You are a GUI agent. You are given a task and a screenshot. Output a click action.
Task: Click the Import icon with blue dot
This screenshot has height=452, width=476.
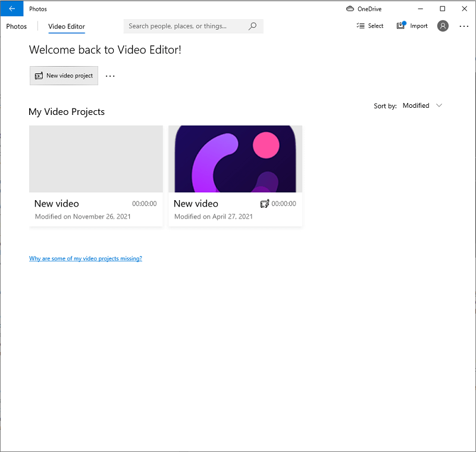[401, 26]
